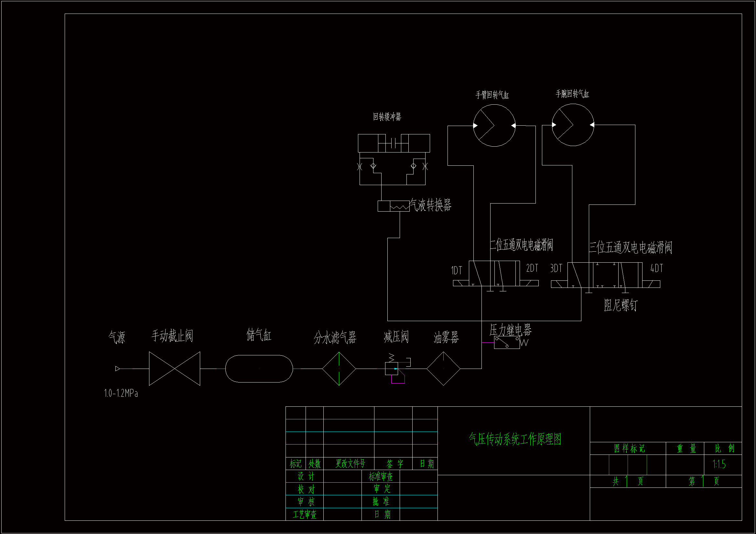Screen dimensions: 756x534
Task: Select the 4DT solenoid label
Action: click(x=656, y=268)
